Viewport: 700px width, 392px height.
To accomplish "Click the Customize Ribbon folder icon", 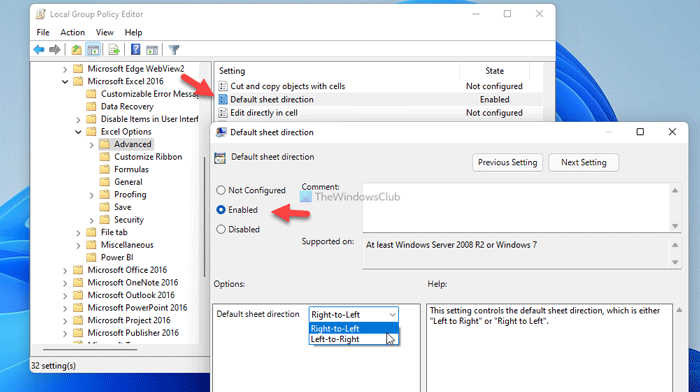I will [x=105, y=157].
